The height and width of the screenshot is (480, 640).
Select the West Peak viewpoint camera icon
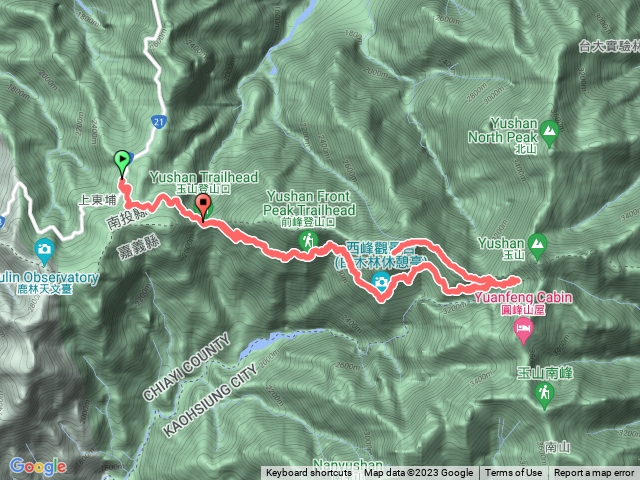[x=381, y=282]
